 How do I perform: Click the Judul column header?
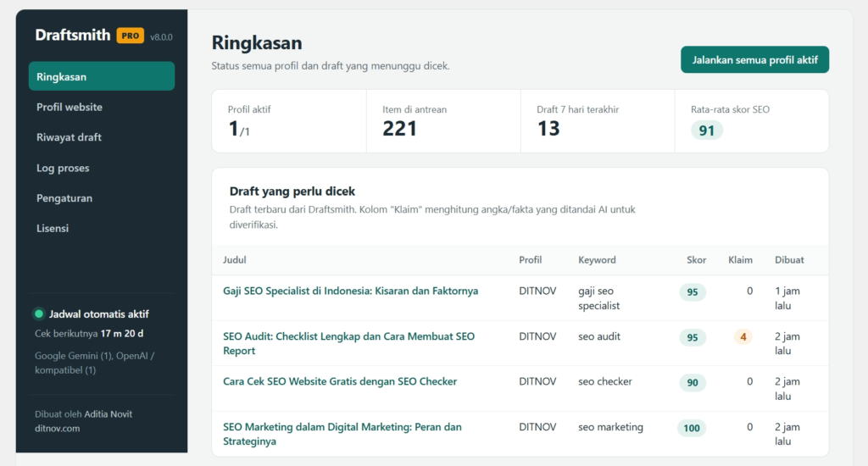(235, 260)
